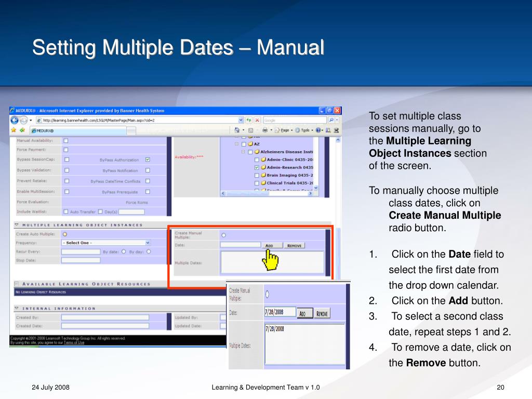Click the search magnifier icon
The height and width of the screenshot is (399, 532).
[x=331, y=120]
